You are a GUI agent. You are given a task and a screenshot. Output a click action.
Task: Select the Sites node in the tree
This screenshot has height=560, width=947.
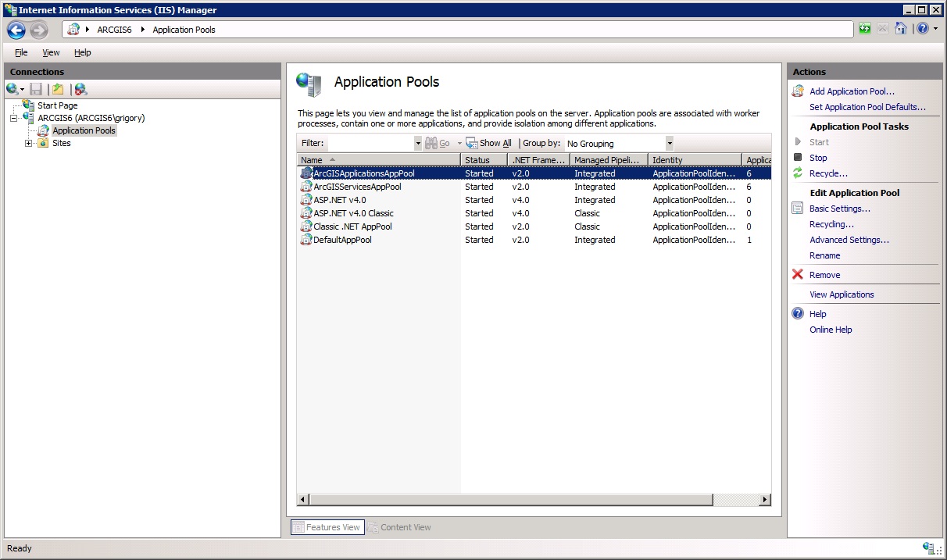[x=61, y=143]
